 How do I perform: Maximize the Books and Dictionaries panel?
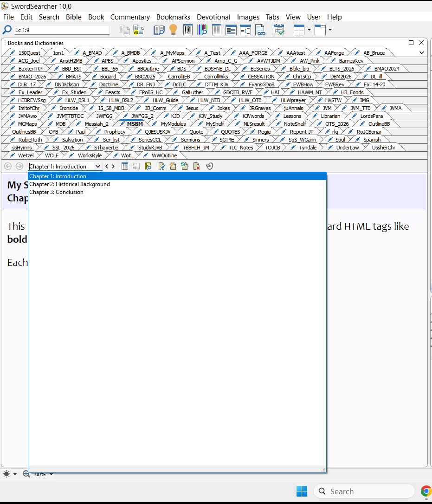click(411, 43)
